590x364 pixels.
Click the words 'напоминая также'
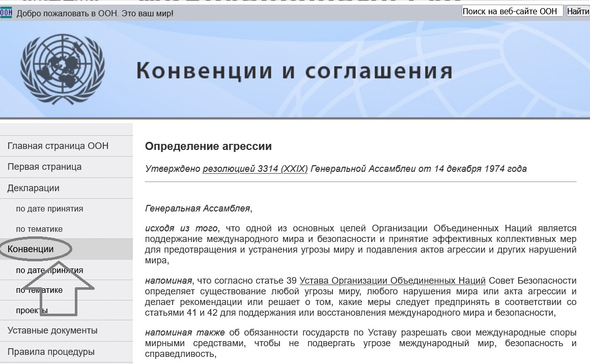pos(185,332)
